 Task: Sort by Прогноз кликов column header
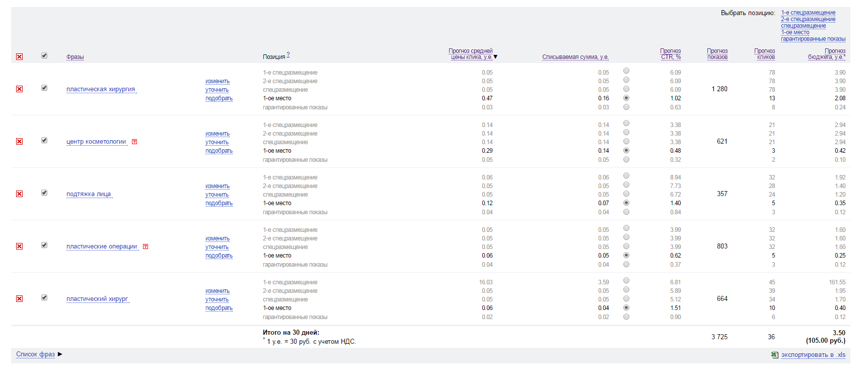765,54
